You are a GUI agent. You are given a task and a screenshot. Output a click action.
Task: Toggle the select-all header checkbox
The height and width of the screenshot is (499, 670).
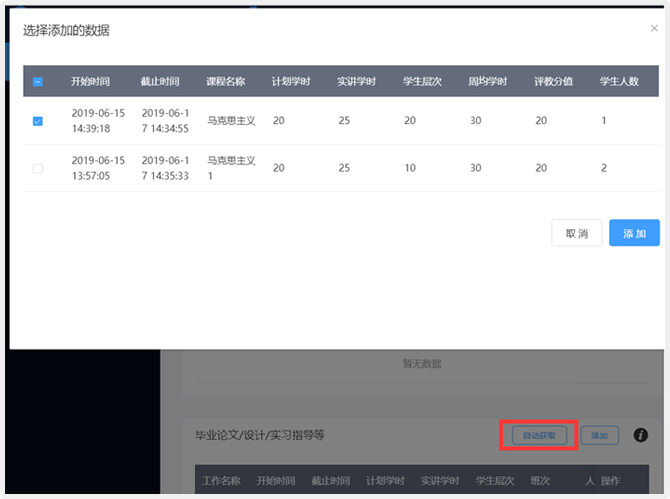tap(38, 82)
